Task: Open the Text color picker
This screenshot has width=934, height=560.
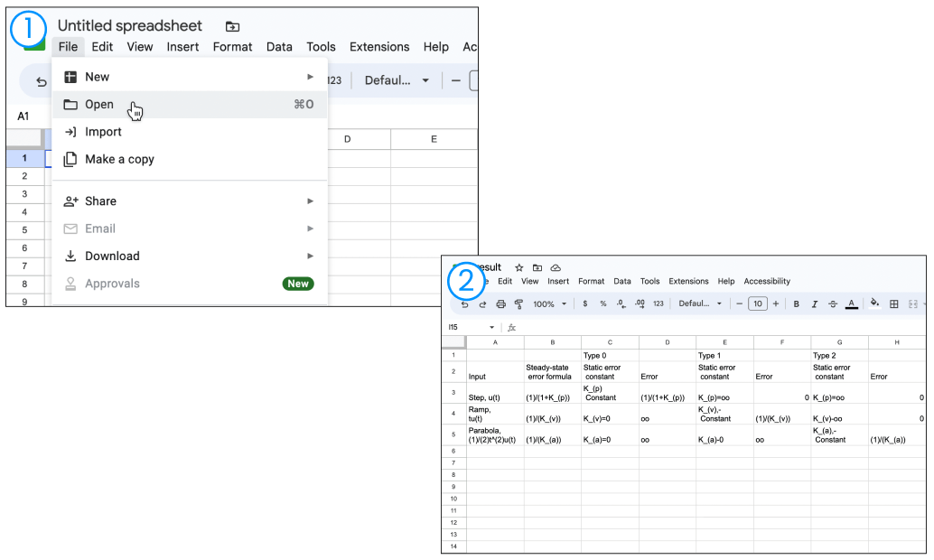Action: [852, 304]
